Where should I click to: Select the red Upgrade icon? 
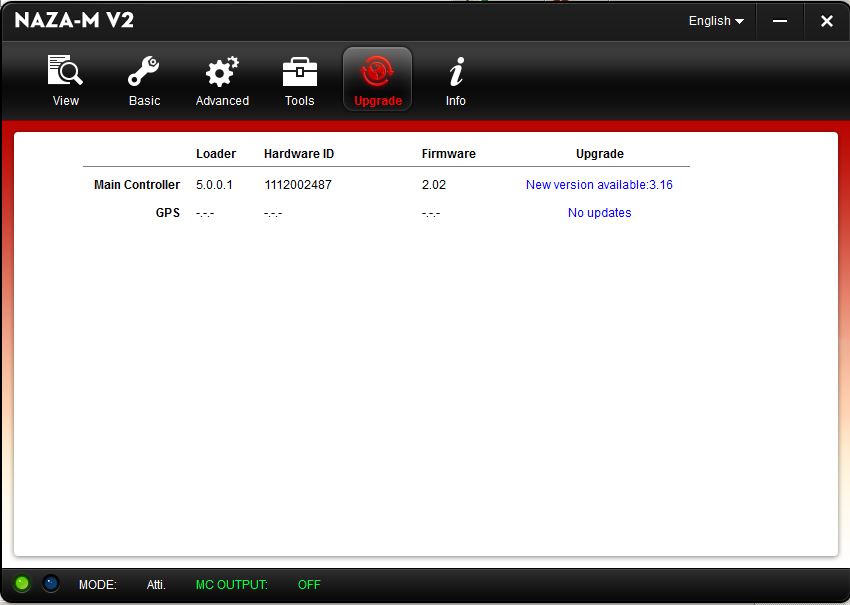tap(377, 73)
